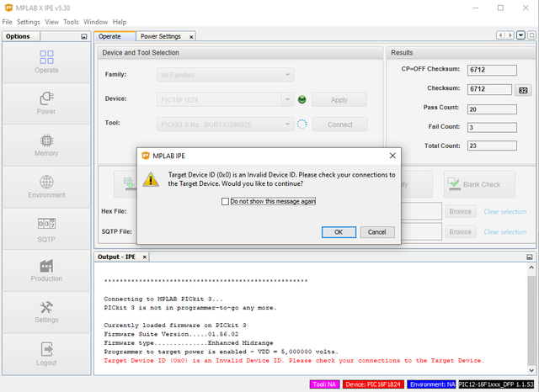The width and height of the screenshot is (539, 392).
Task: Minimize the Options panel
Action: (84, 36)
